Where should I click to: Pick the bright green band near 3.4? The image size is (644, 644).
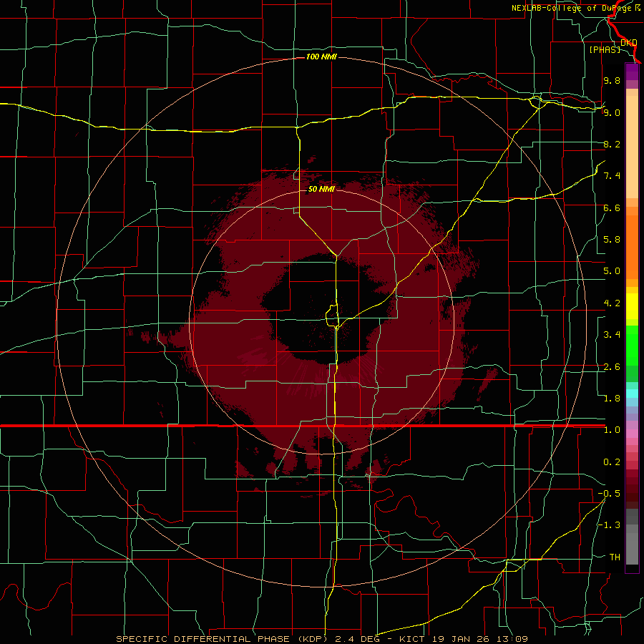[632, 346]
